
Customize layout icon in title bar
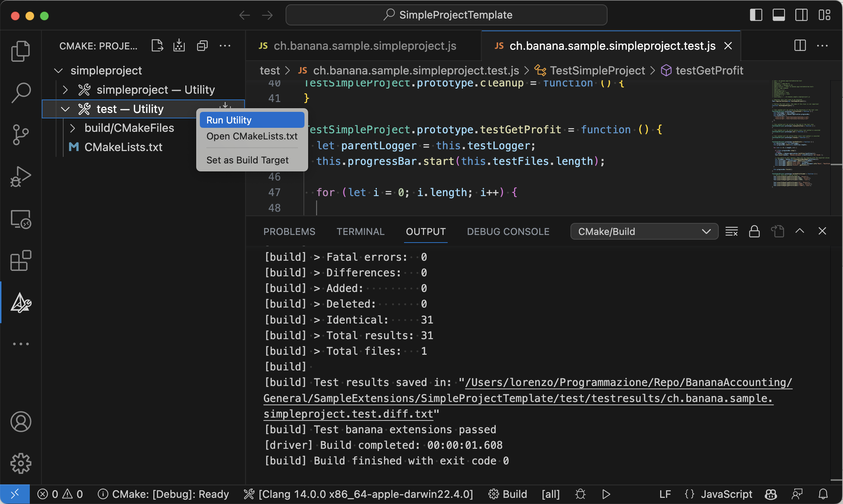click(824, 15)
